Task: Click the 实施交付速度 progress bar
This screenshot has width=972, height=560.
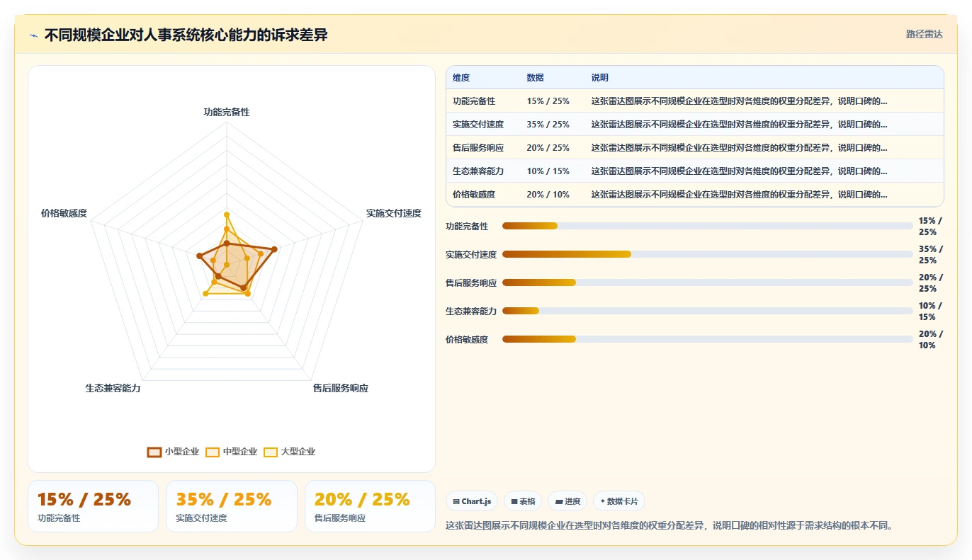Action: (x=707, y=254)
